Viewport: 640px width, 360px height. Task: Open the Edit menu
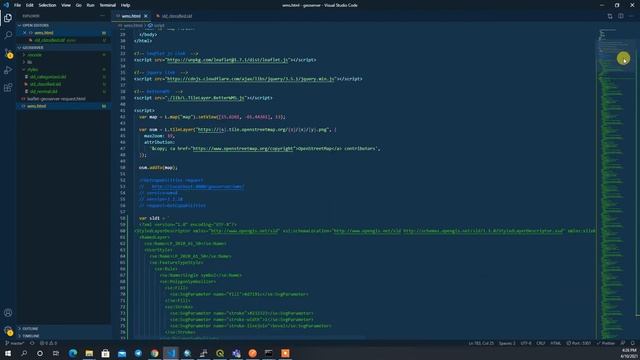(29, 5)
